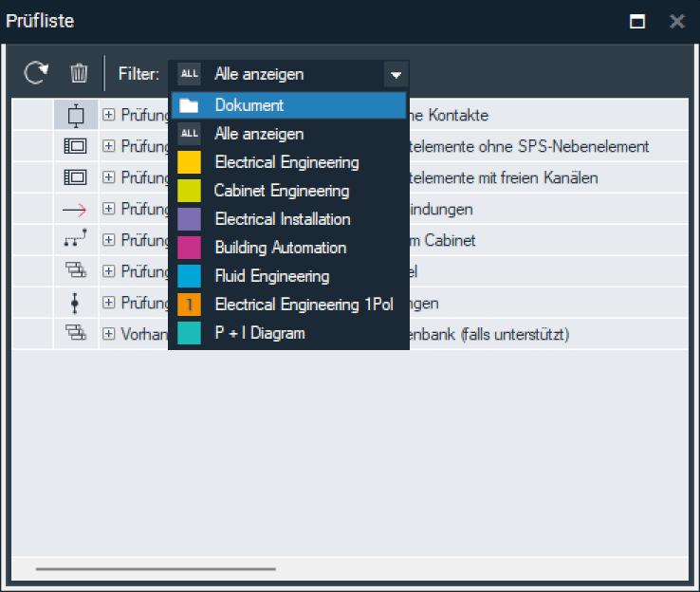Viewport: 700px width, 592px height.
Task: Click the node symbol icon beside 'ngen' row
Action: (75, 304)
